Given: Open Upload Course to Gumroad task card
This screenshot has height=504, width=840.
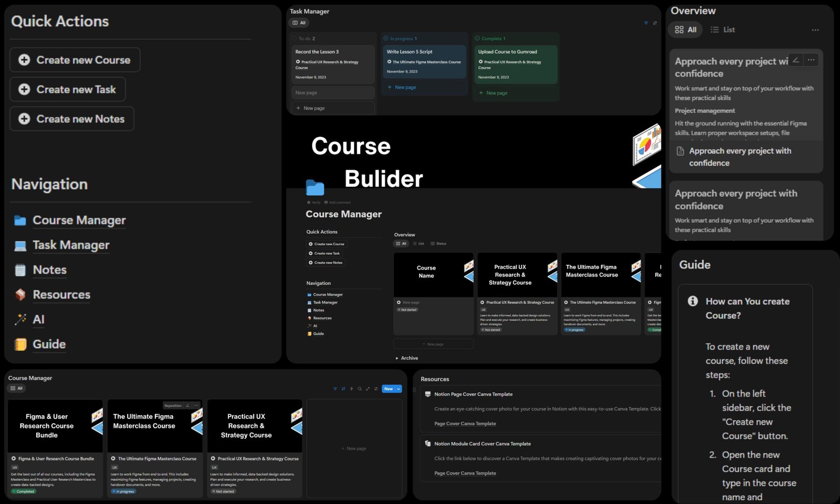Looking at the screenshot, I should pos(516,64).
